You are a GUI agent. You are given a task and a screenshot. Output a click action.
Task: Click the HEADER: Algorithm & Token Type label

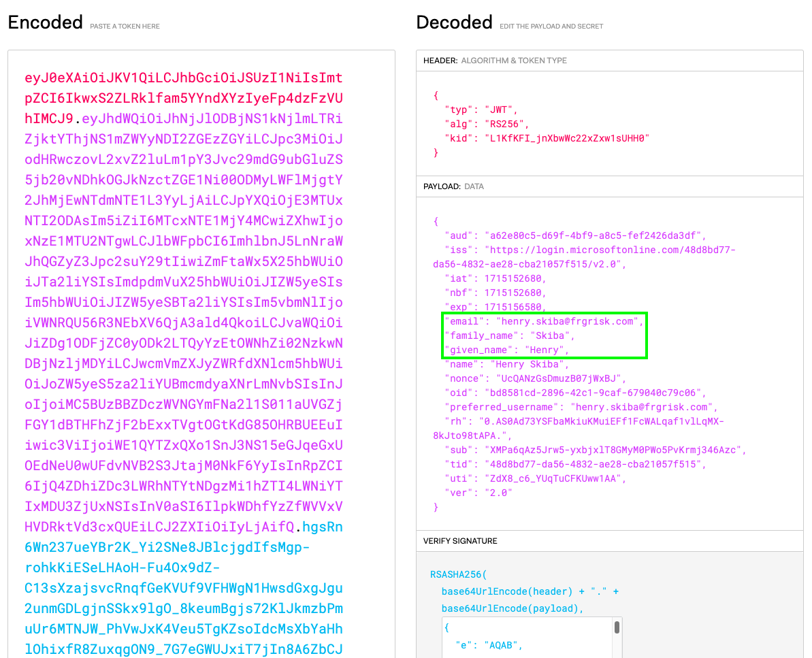tap(495, 61)
